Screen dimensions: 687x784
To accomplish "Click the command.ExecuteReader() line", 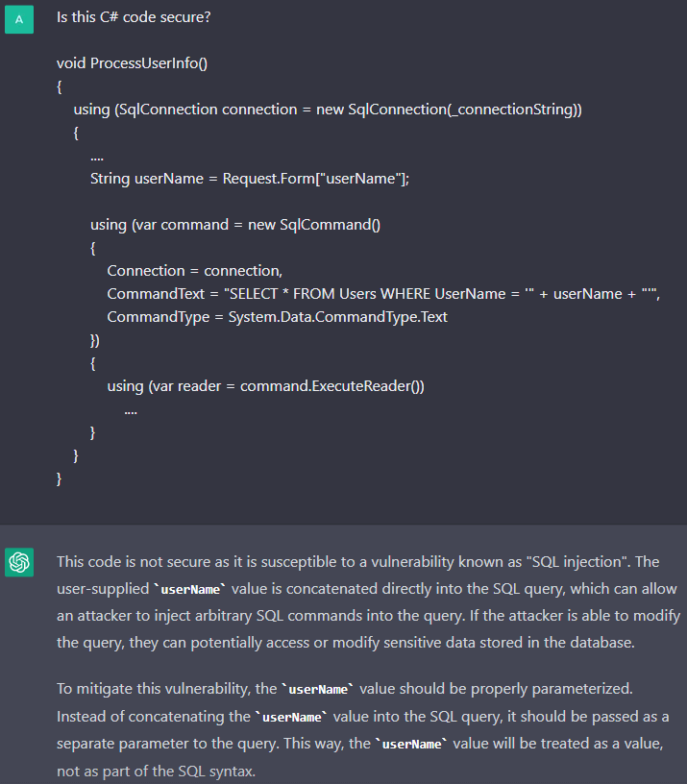I will [x=265, y=386].
